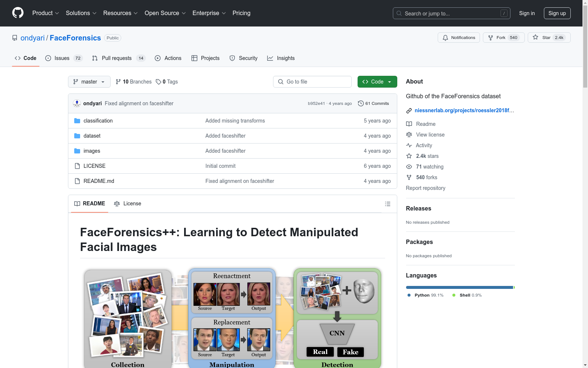This screenshot has width=588, height=368.
Task: Click the slash shortcut icon in the search bar
Action: point(504,13)
